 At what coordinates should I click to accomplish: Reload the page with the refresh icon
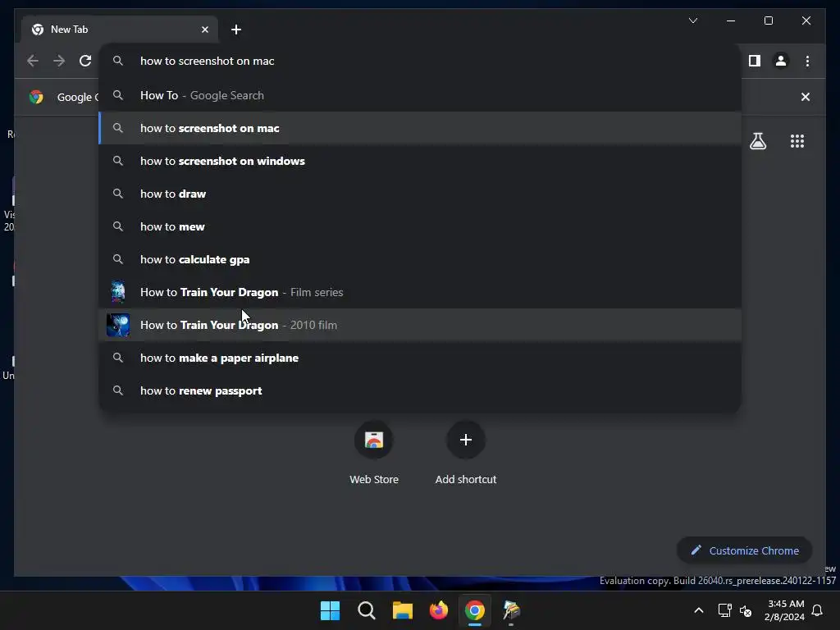click(85, 61)
